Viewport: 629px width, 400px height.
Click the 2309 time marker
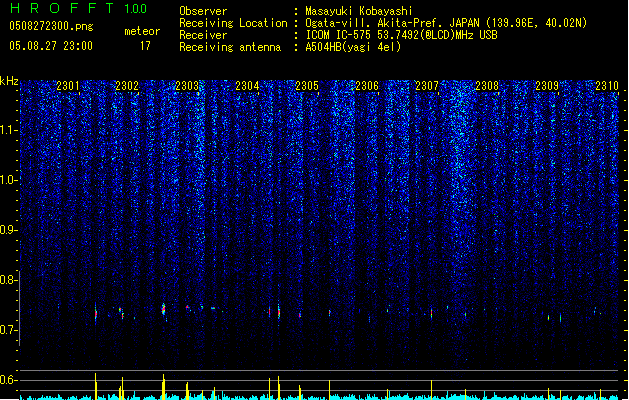pyautogui.click(x=547, y=86)
